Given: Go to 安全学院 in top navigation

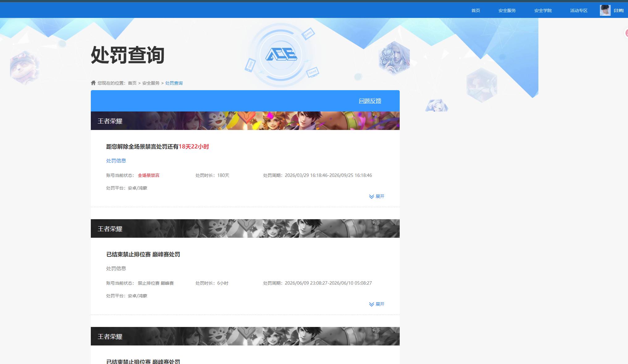Looking at the screenshot, I should [543, 10].
